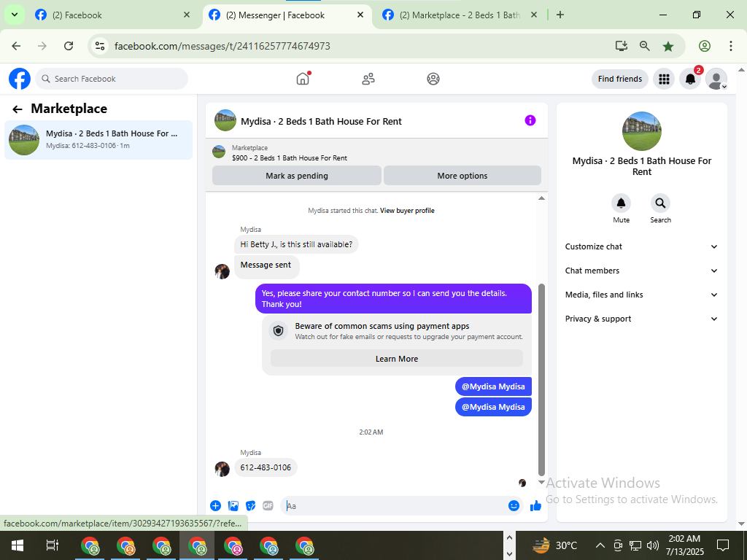Expand Customize chat section

(641, 246)
